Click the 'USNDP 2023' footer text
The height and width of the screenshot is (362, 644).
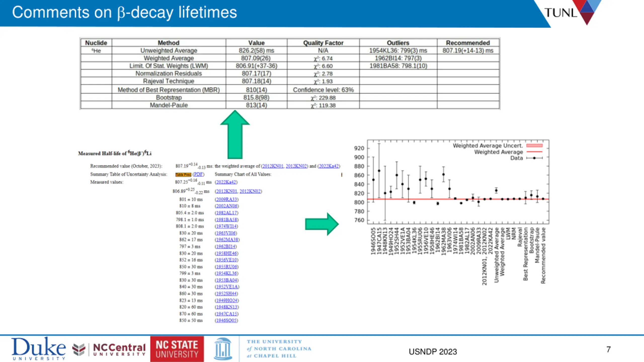point(433,352)
